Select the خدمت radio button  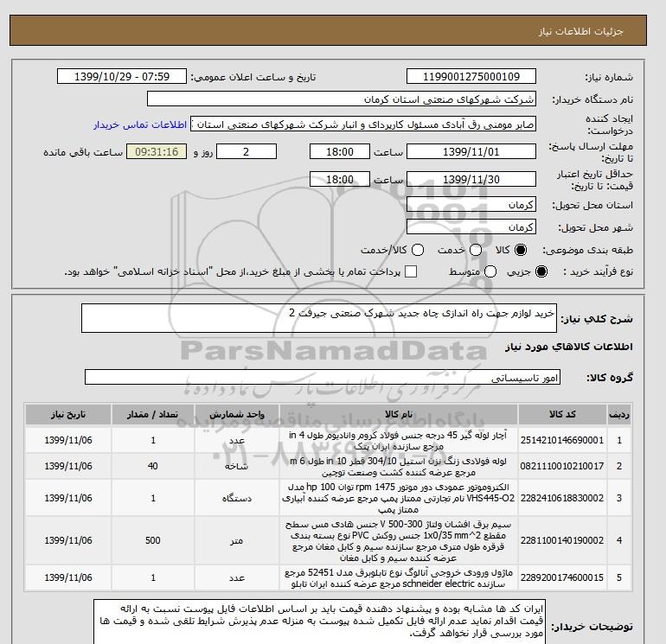pyautogui.click(x=476, y=250)
